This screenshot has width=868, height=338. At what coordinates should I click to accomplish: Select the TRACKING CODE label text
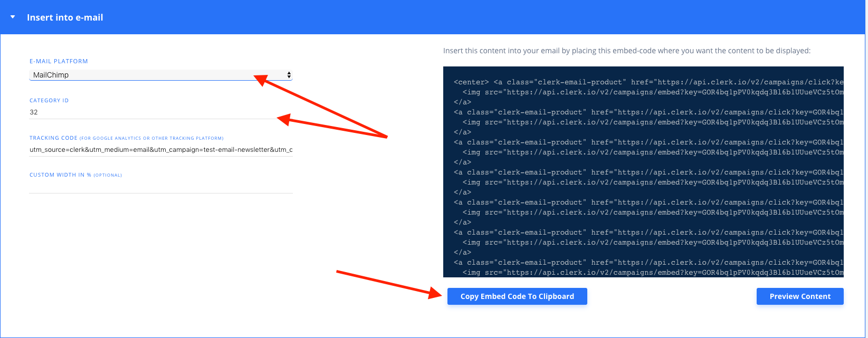[x=53, y=138]
